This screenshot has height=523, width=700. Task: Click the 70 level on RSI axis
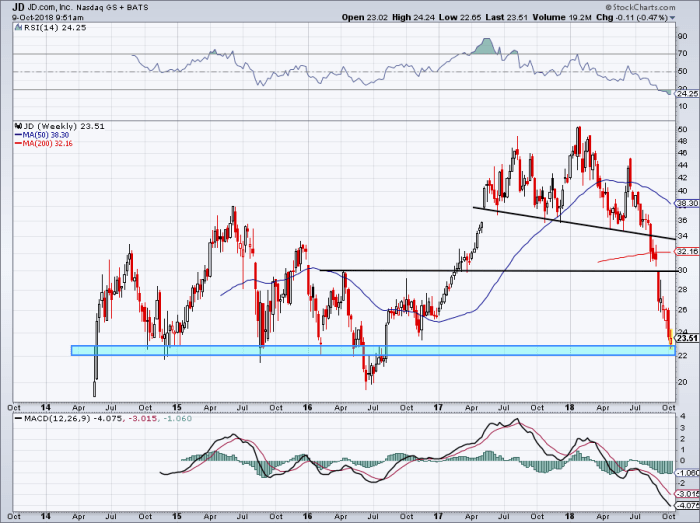pos(683,54)
